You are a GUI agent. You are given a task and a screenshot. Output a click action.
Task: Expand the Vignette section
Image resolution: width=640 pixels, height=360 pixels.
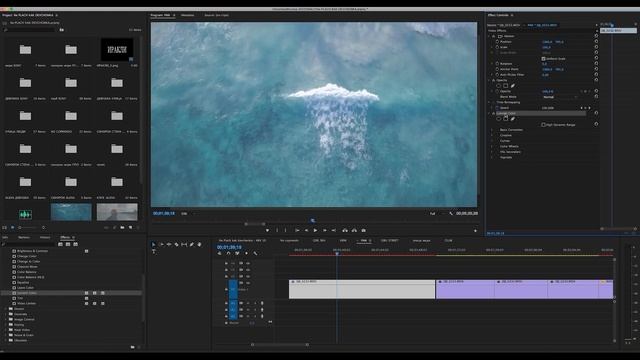(x=492, y=157)
